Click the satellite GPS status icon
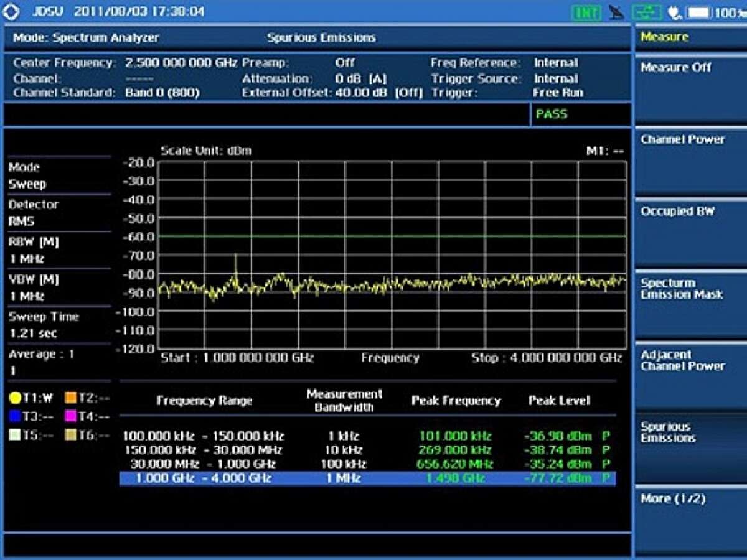Screen dimensions: 747x560 click(x=616, y=12)
